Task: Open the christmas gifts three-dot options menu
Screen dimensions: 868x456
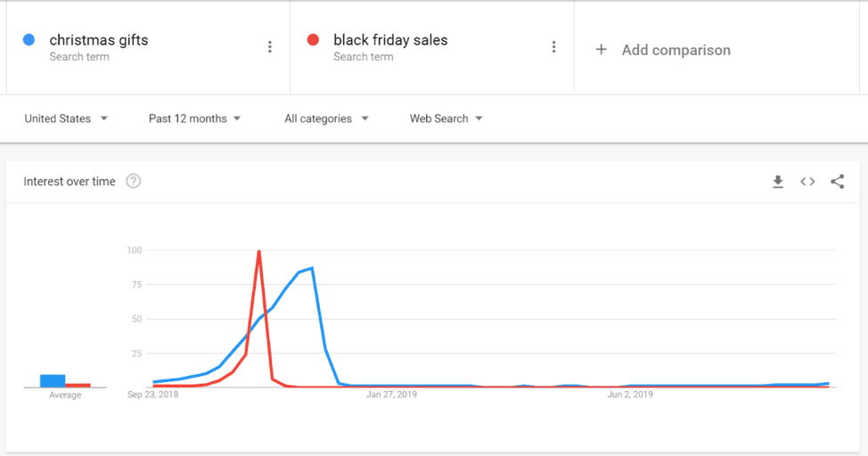Action: [270, 47]
